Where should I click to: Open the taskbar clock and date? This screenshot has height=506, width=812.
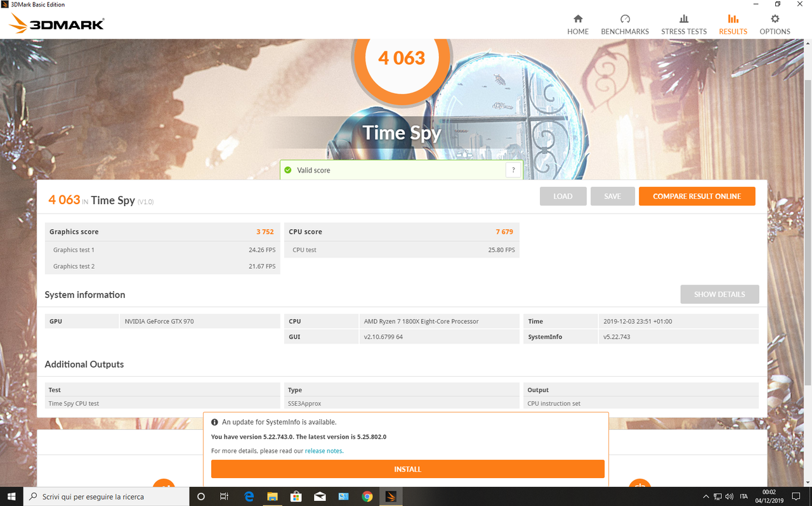click(x=769, y=496)
